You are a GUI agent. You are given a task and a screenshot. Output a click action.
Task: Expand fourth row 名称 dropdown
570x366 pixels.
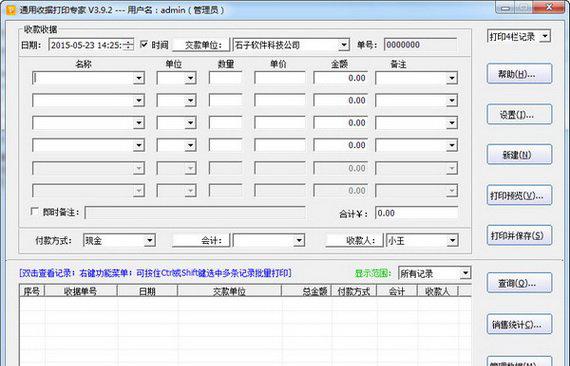pyautogui.click(x=139, y=146)
